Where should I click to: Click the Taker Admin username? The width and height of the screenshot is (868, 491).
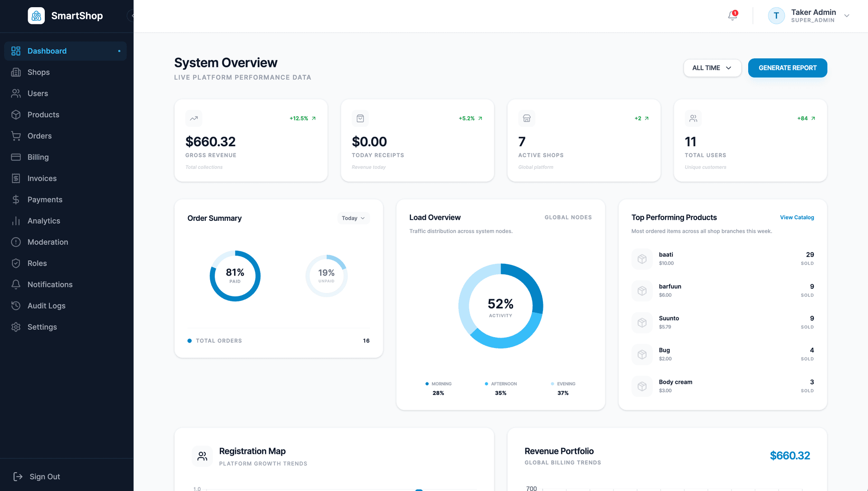[813, 12]
